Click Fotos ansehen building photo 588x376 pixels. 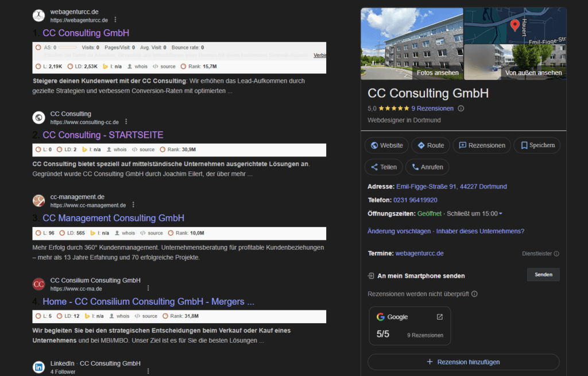412,44
